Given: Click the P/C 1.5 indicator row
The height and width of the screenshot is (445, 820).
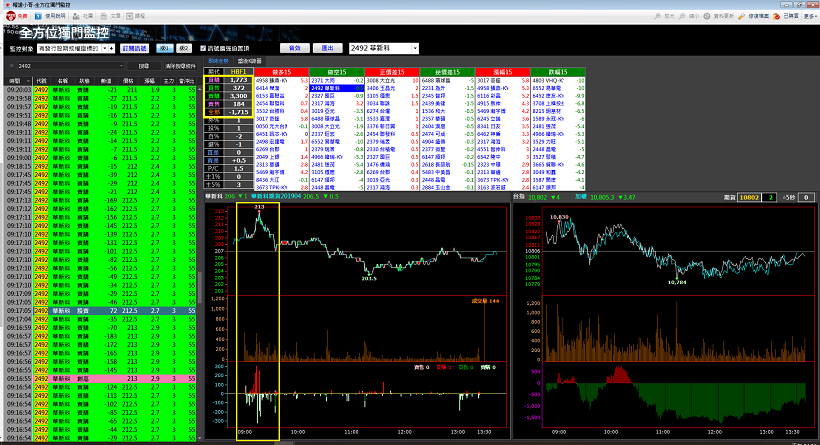Looking at the screenshot, I should coord(229,168).
